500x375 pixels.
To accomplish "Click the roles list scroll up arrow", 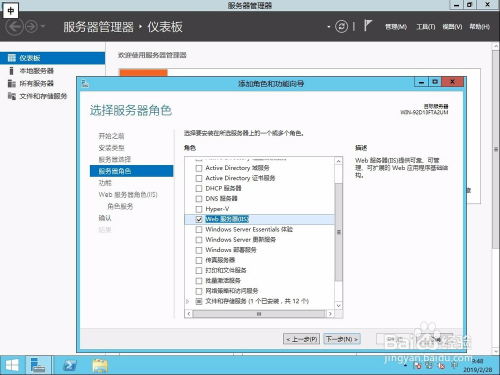I will pos(339,161).
